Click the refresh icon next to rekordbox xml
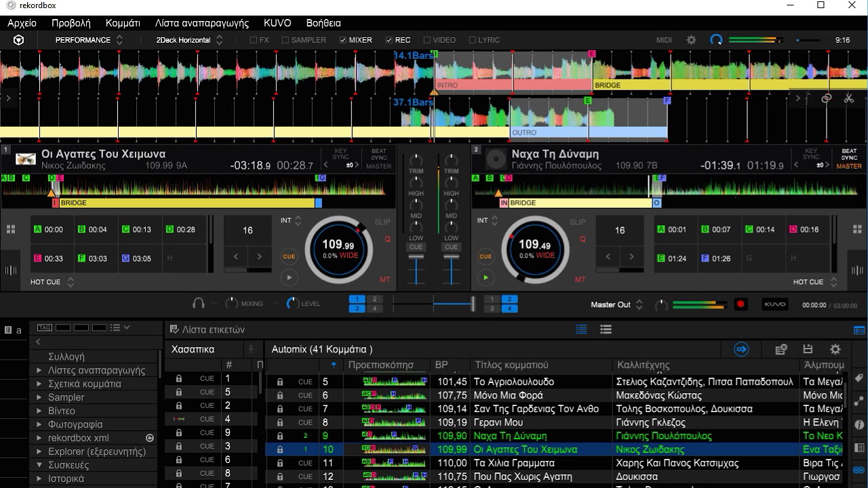Image resolution: width=868 pixels, height=488 pixels. pyautogui.click(x=150, y=438)
